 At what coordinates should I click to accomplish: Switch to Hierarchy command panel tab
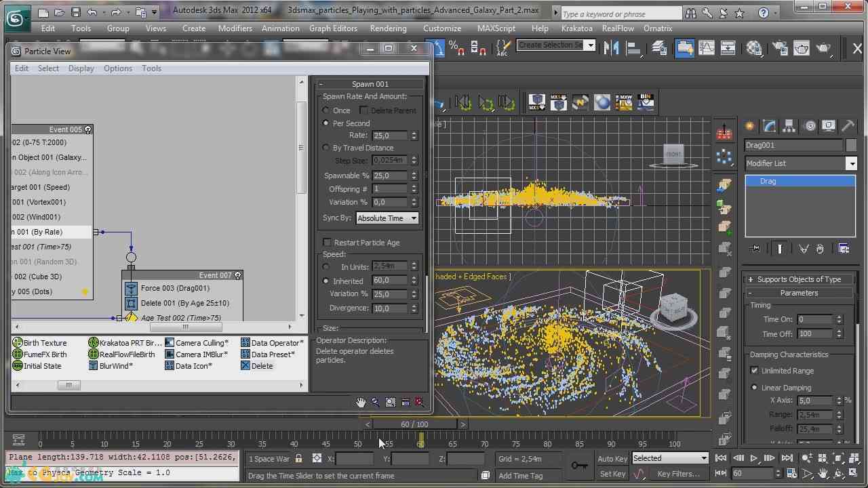789,126
